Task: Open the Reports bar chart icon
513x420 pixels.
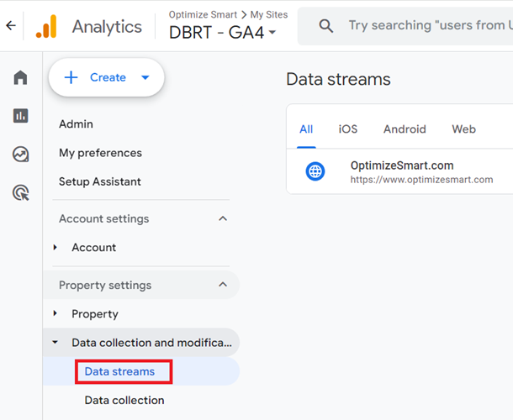Action: pyautogui.click(x=21, y=116)
